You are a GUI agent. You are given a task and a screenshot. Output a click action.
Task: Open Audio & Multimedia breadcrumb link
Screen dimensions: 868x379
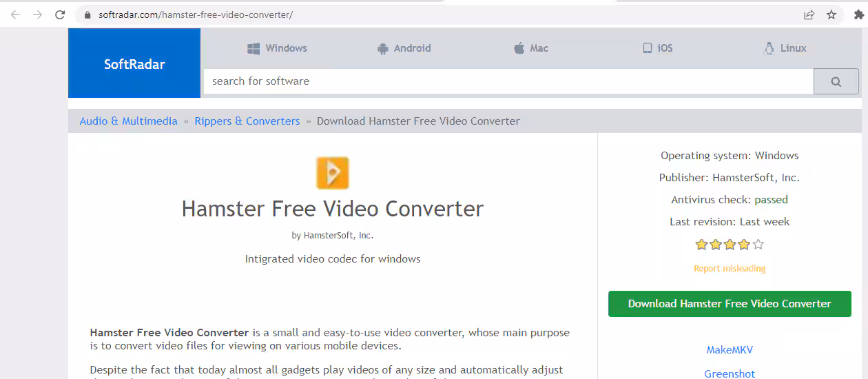129,121
